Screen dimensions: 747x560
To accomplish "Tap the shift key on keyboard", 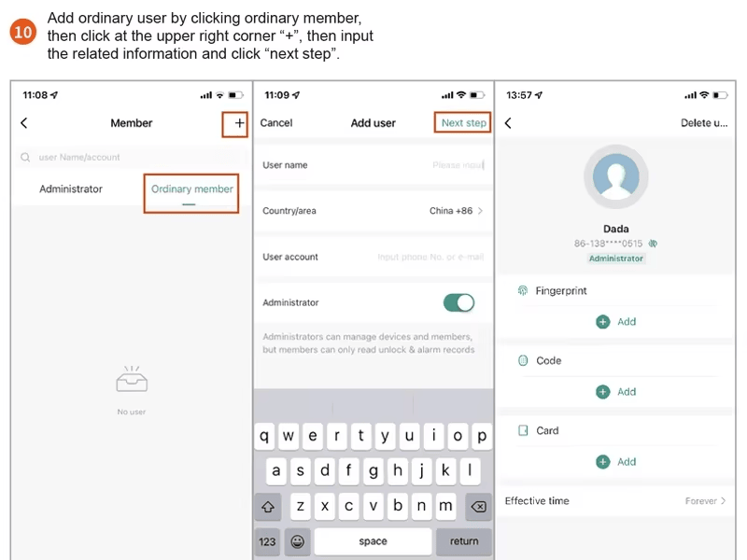I will [x=268, y=507].
